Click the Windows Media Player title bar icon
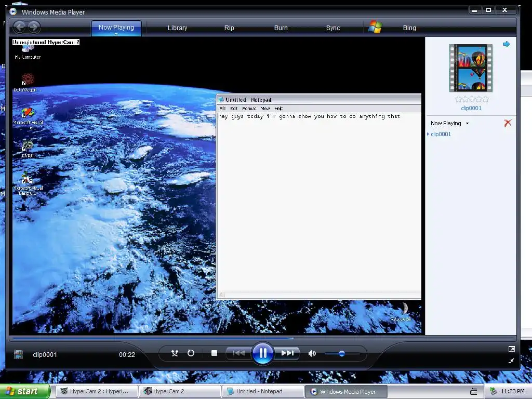Image resolution: width=532 pixels, height=399 pixels. tap(13, 11)
